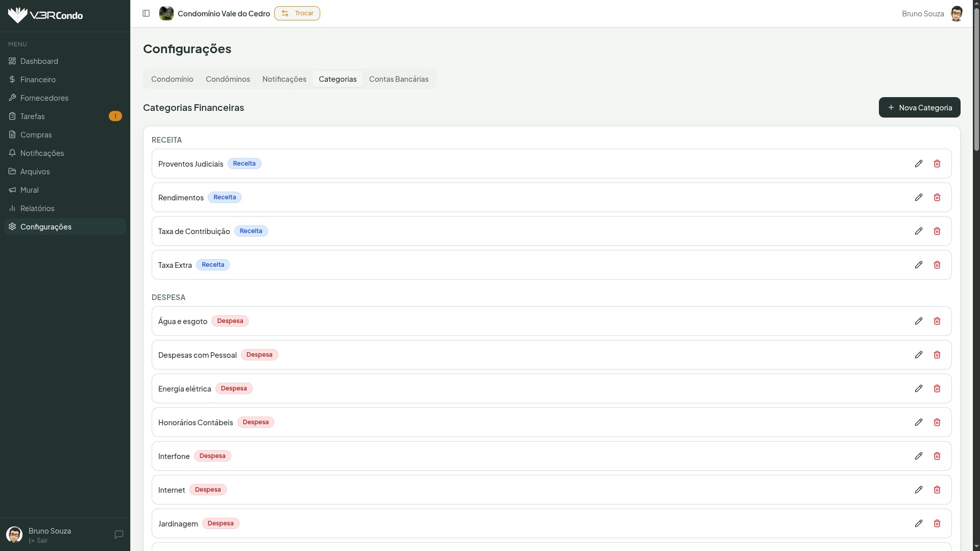Edit the Honorários Contábeis category

pyautogui.click(x=918, y=422)
